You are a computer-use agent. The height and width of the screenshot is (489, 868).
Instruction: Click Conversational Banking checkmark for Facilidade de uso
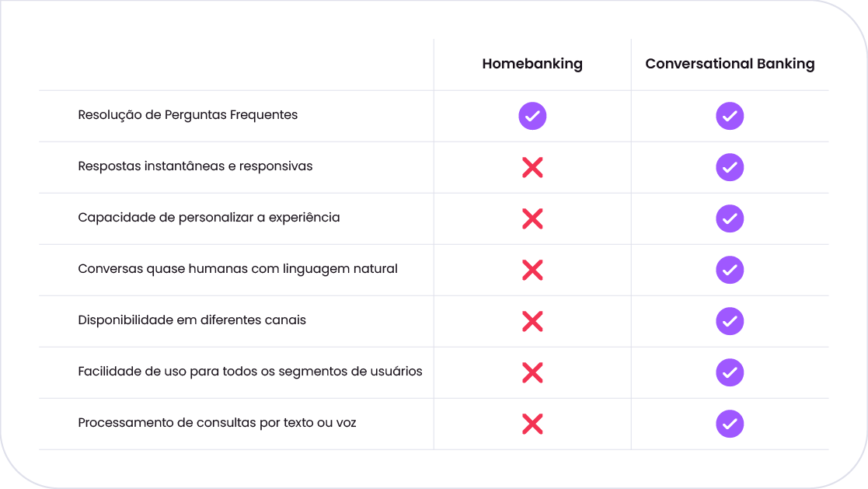coord(730,372)
